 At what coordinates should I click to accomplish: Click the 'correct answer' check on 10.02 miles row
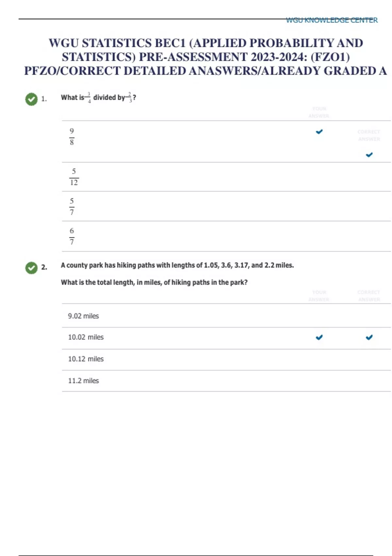[x=369, y=337]
